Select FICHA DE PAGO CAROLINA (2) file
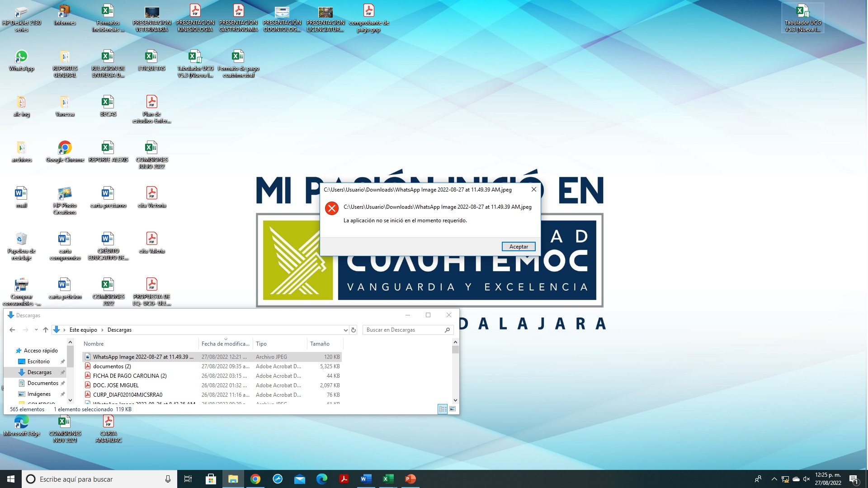The height and width of the screenshot is (488, 868). click(x=212, y=376)
